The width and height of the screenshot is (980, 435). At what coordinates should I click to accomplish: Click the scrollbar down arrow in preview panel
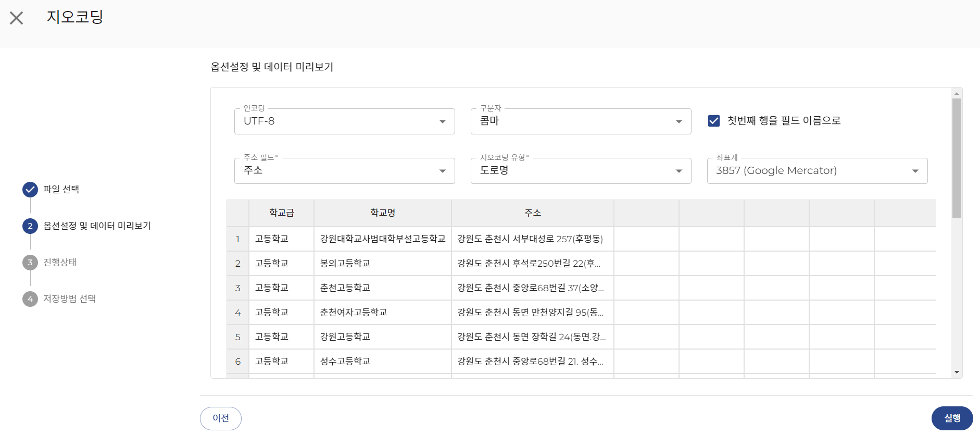[957, 372]
